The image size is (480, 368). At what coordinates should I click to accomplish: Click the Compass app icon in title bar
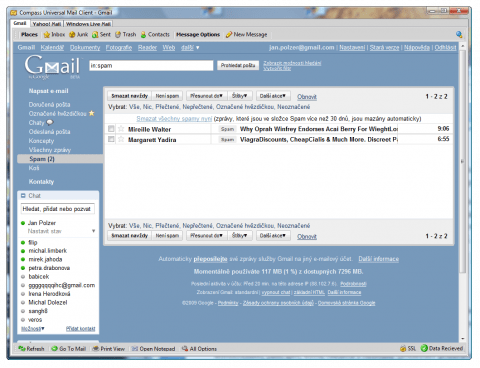click(x=13, y=13)
